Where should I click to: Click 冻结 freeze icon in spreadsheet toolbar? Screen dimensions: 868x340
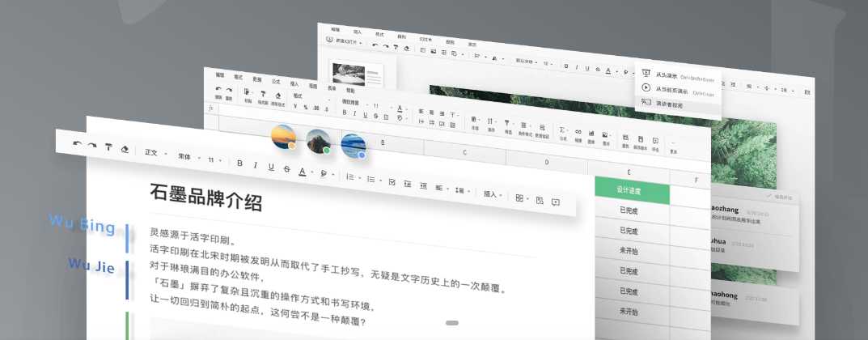click(474, 122)
